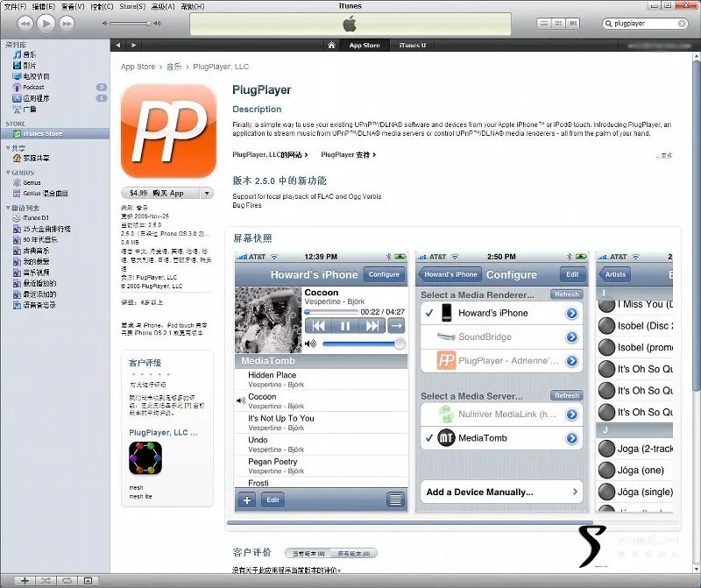Image resolution: width=701 pixels, height=588 pixels.
Task: Select 应用程序 in the sidebar
Action: coord(36,98)
